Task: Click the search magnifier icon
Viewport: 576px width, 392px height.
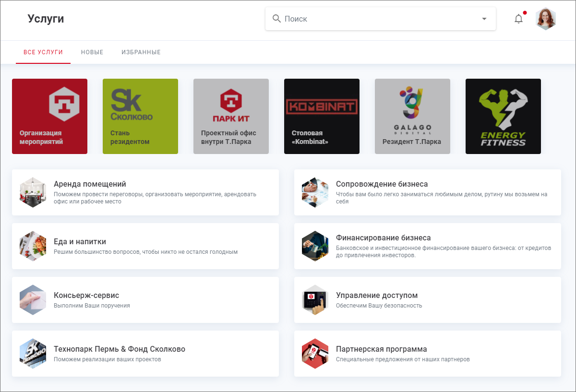Action: [x=276, y=19]
